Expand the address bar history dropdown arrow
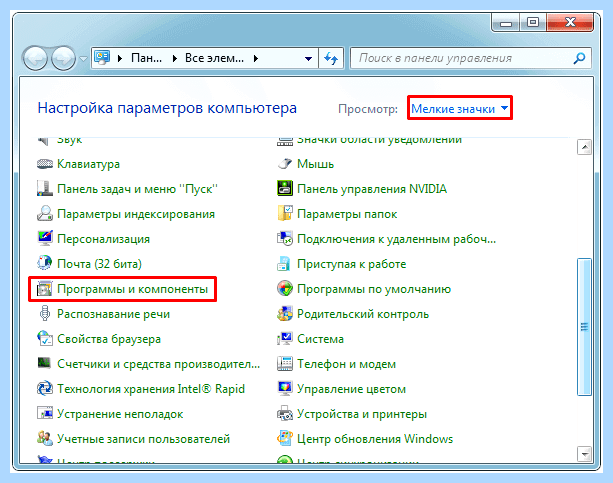 pos(308,59)
